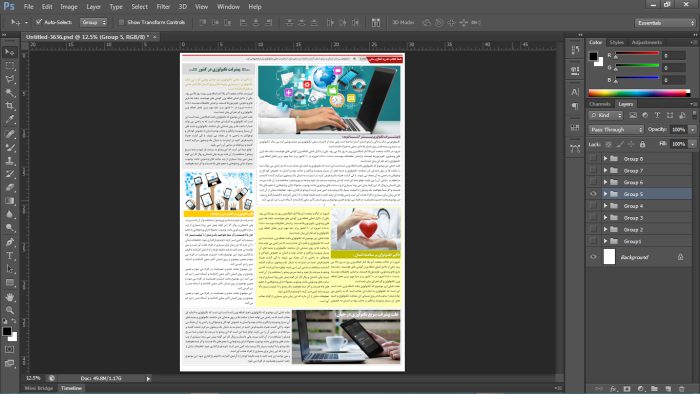Select the Rectangular Marquee tool
700x394 pixels.
[x=9, y=66]
